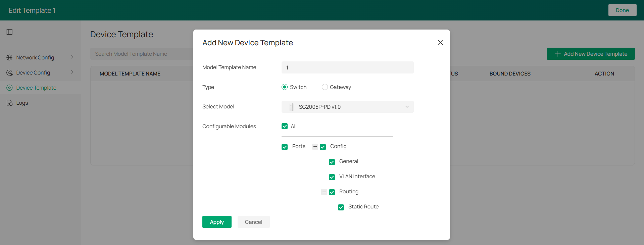Viewport: 644px width, 245px height.
Task: Click the SG2005P-PD device model icon
Action: (x=292, y=107)
